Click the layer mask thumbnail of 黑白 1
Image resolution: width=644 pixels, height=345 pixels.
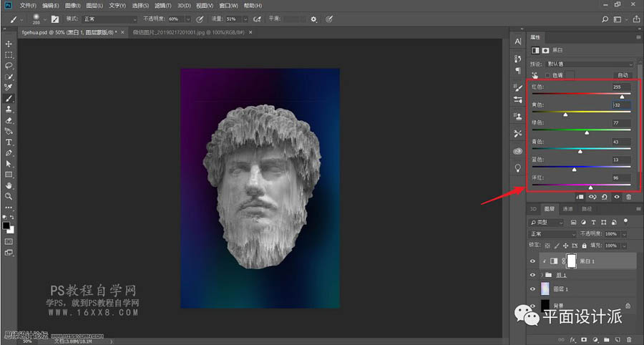571,261
